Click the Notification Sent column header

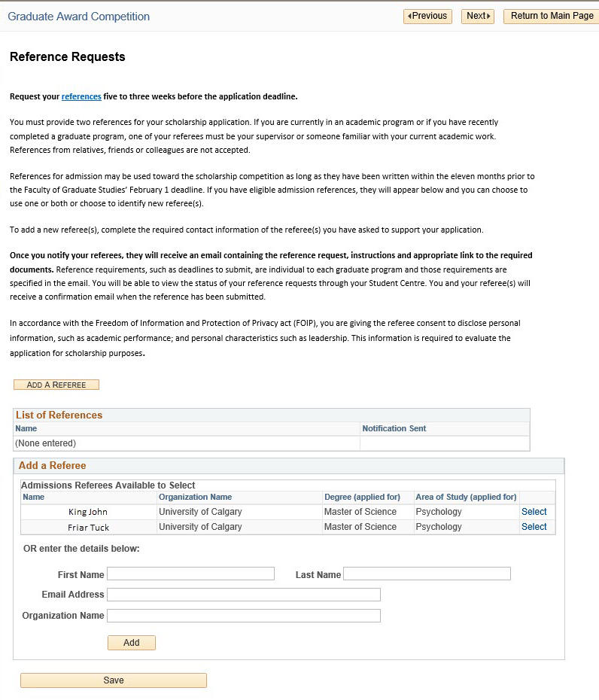[x=394, y=428]
